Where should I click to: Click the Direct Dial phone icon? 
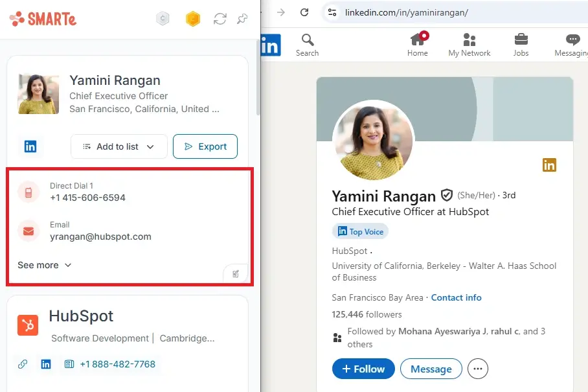coord(28,192)
